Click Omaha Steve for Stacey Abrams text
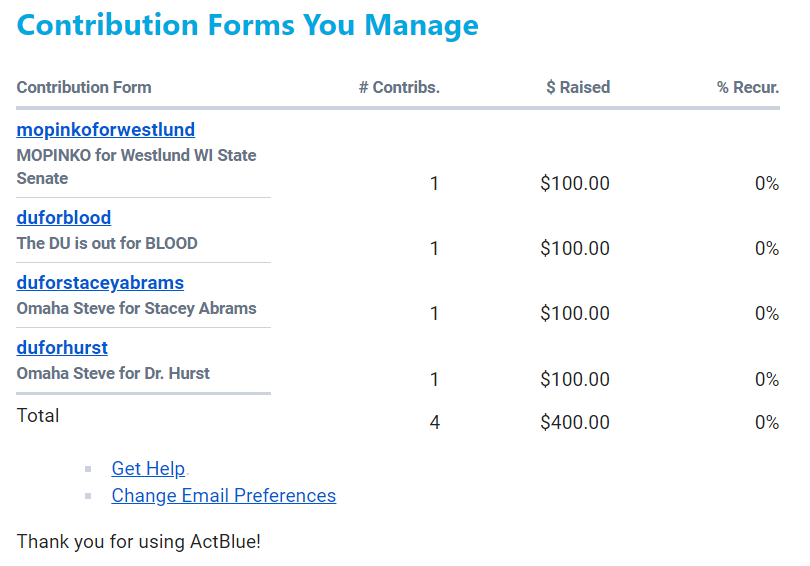This screenshot has width=810, height=566. tap(136, 308)
